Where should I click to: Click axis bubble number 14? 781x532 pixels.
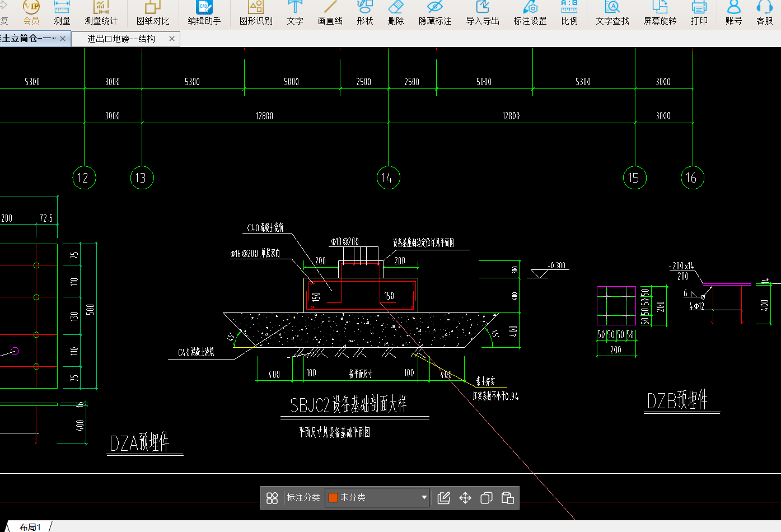(x=388, y=178)
